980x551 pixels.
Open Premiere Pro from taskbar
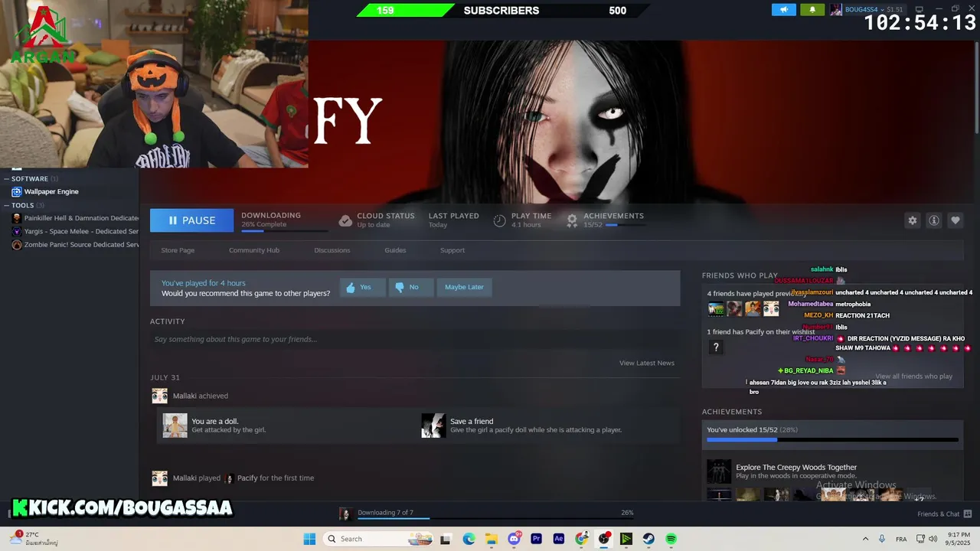[536, 539]
